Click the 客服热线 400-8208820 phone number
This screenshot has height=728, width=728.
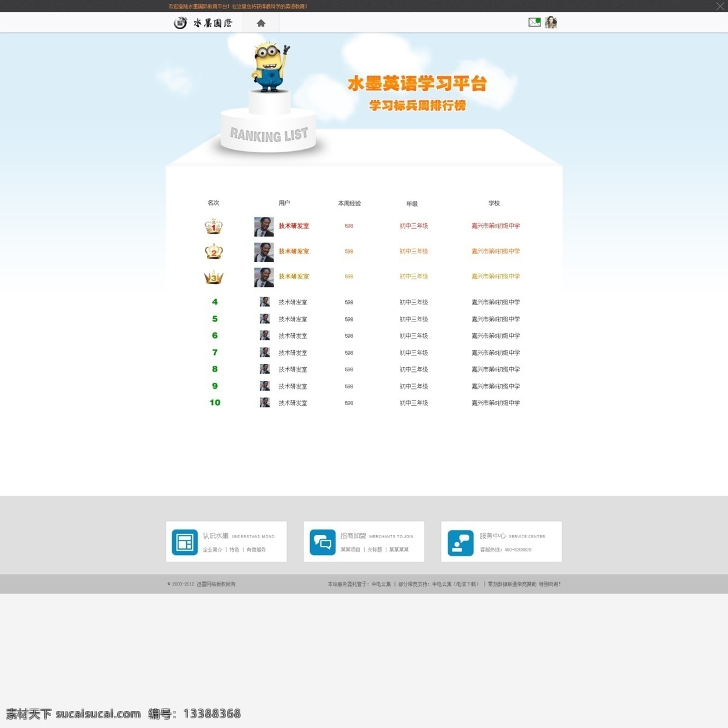point(505,550)
